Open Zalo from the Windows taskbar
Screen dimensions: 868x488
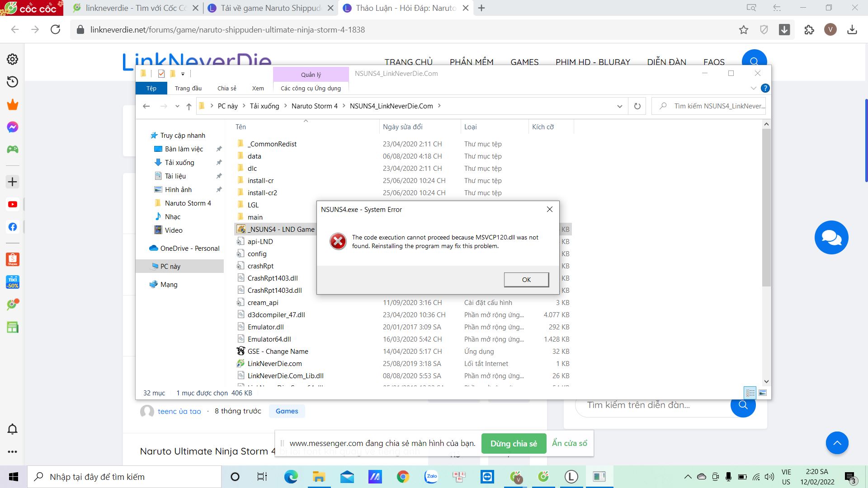tap(431, 477)
